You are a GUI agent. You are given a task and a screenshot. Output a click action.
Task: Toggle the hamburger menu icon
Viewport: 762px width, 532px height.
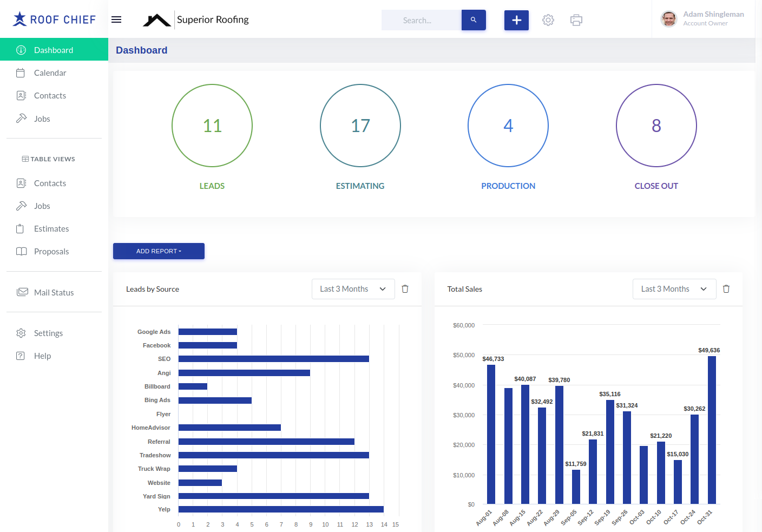point(116,19)
